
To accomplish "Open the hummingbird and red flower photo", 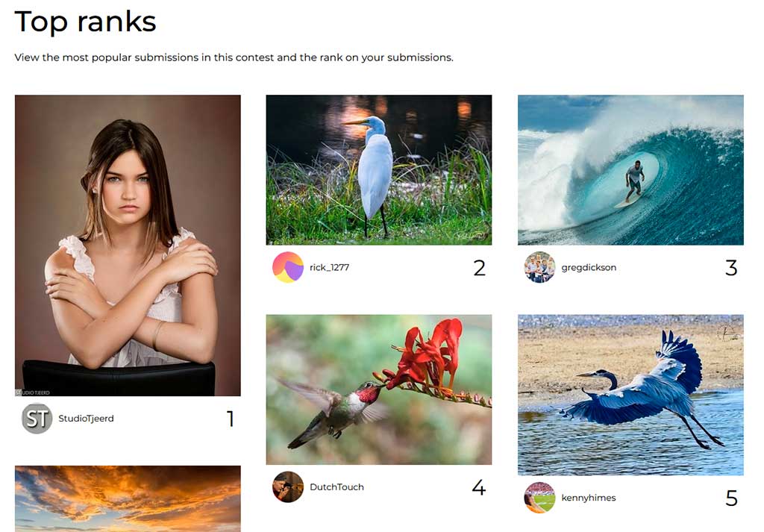I will coord(379,389).
